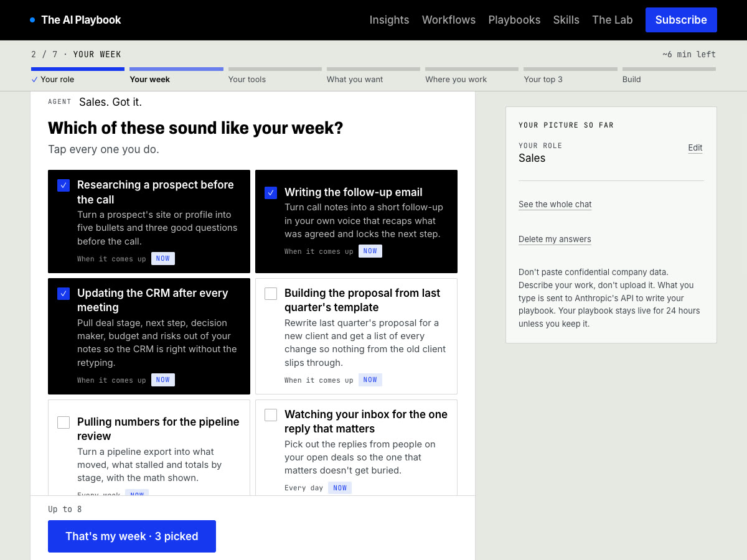This screenshot has width=747, height=560.
Task: Uncheck Researching a prospect before the call
Action: (x=63, y=185)
